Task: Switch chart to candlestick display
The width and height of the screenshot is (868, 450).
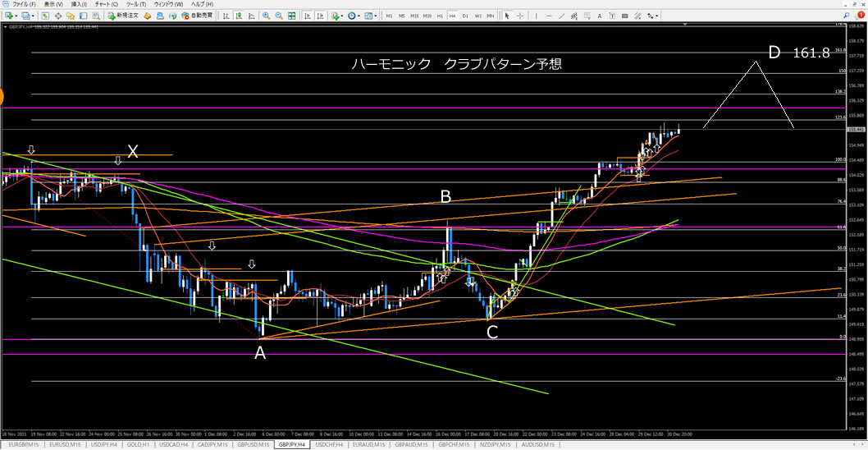Action: pyautogui.click(x=236, y=16)
